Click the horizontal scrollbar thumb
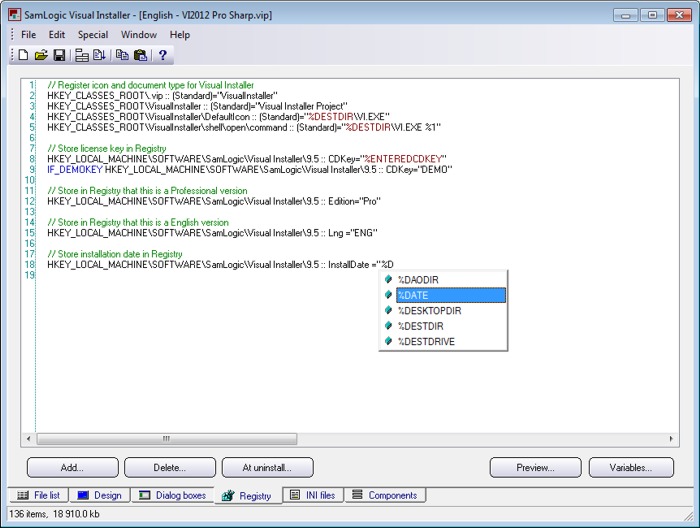This screenshot has width=700, height=528. 167,439
